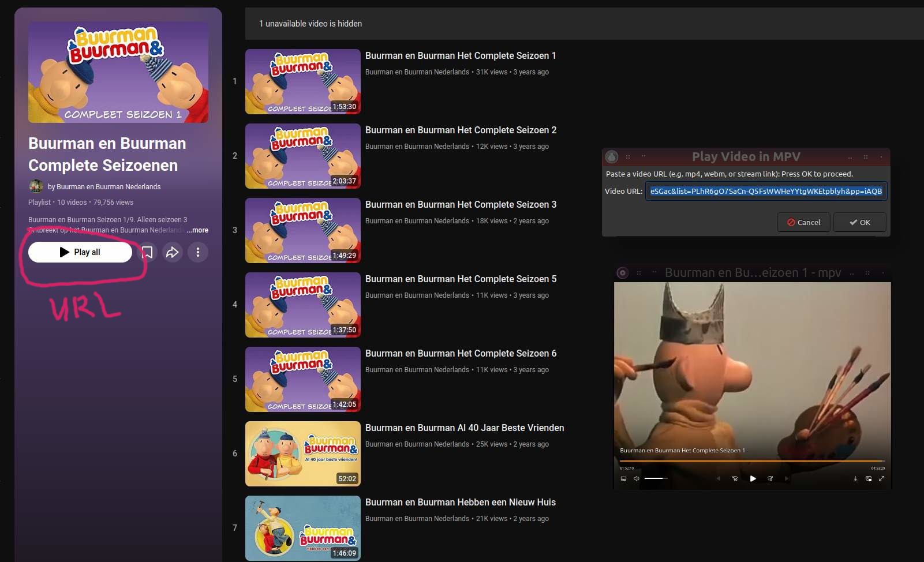The image size is (924, 562).
Task: Cancel the Play Video in MPV dialog
Action: 803,222
